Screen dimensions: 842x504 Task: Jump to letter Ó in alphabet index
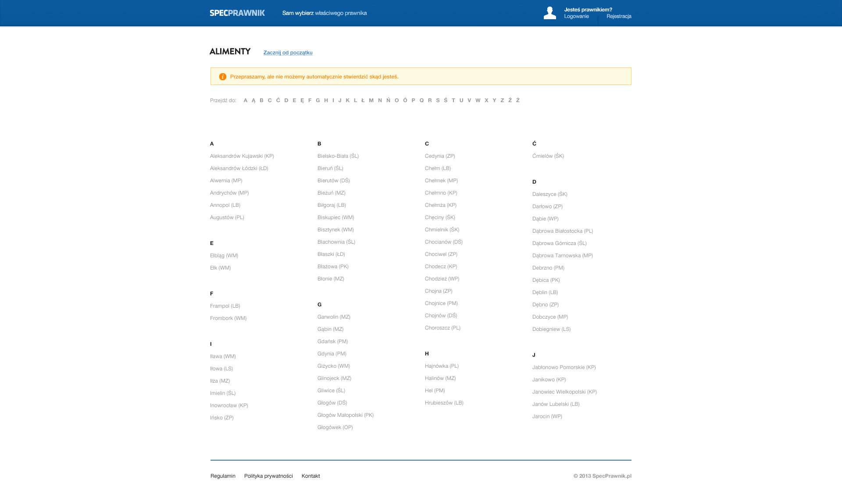tap(405, 100)
